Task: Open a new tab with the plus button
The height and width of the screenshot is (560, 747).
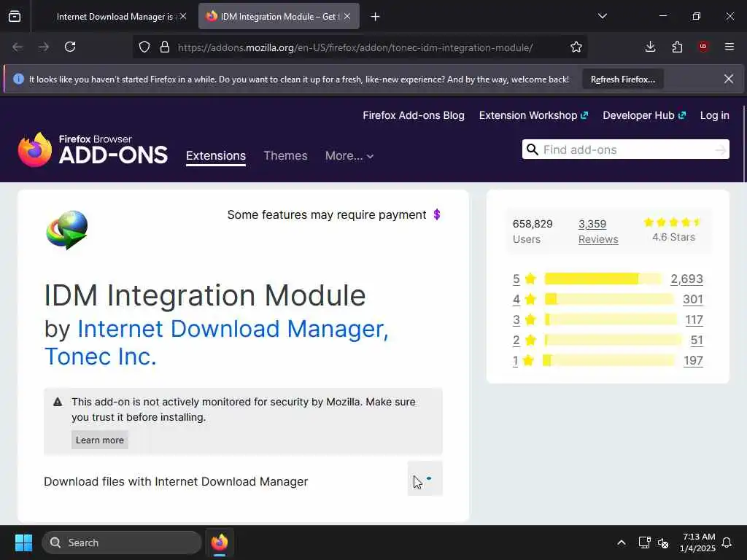Action: click(376, 17)
